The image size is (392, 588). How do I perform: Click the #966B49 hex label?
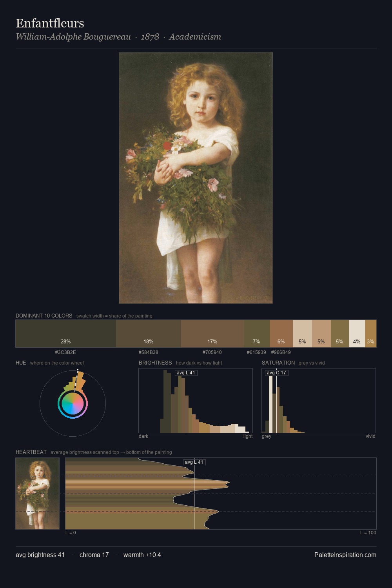tap(281, 352)
